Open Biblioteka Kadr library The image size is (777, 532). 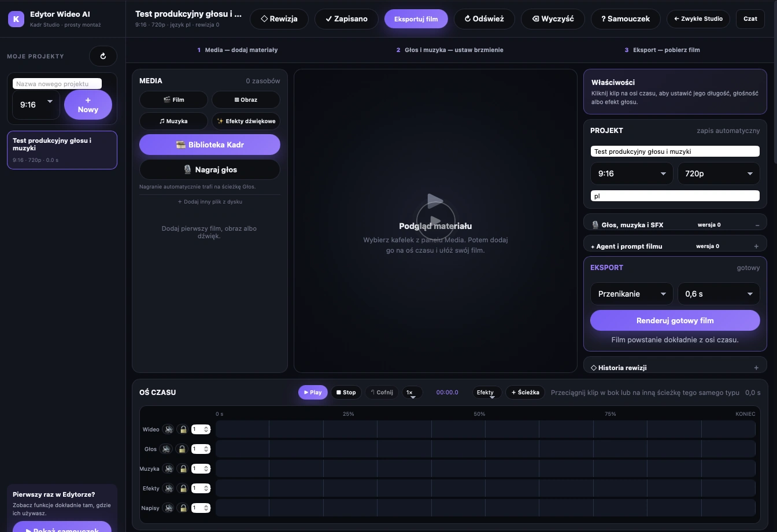tap(210, 145)
